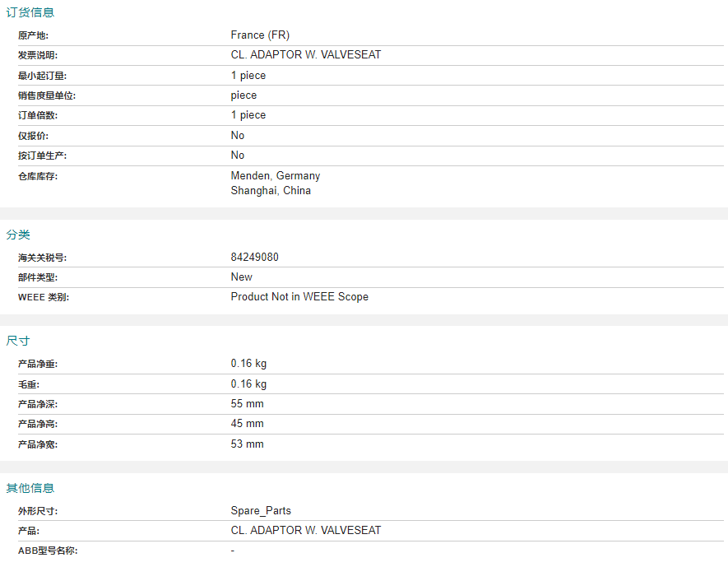
Task: Click the Spare_Parts value
Action: point(261,511)
